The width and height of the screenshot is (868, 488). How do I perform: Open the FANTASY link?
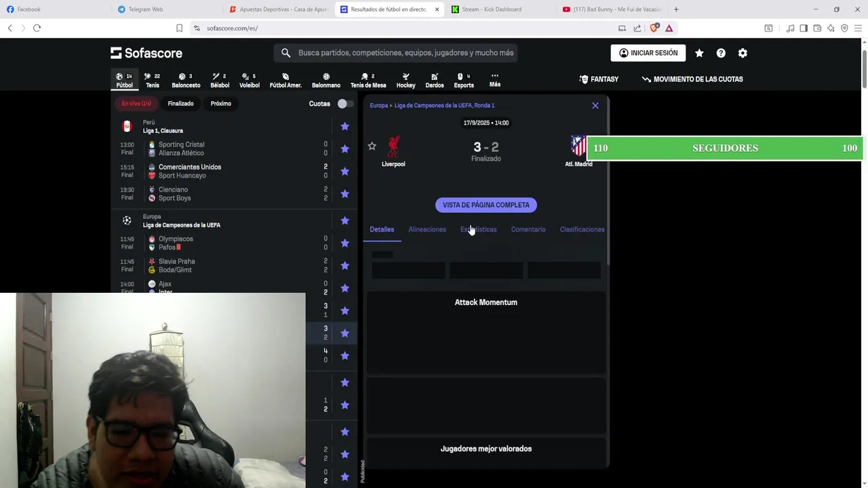tap(599, 79)
